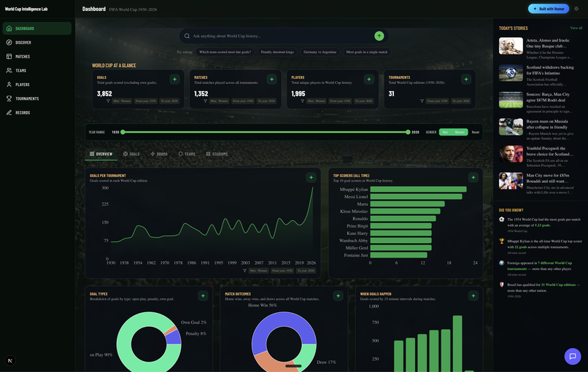Toggle the Men gender filter
The image size is (588, 372).
446,132
